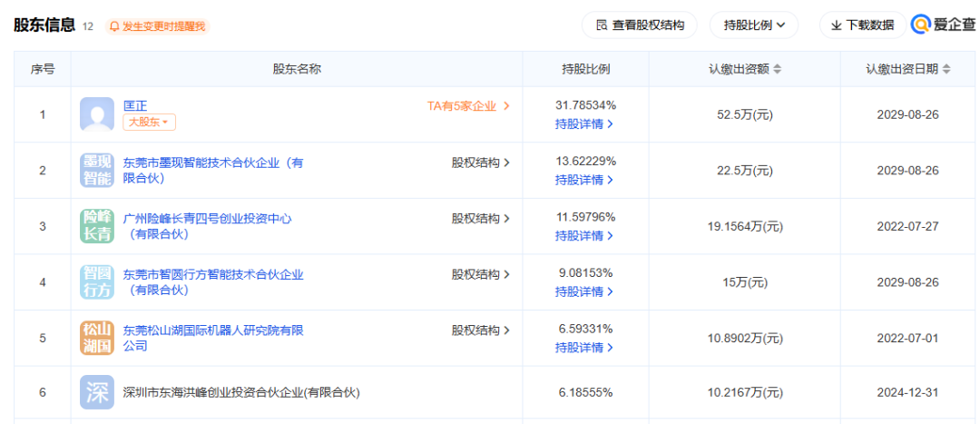The width and height of the screenshot is (980, 424).
Task: Click the 6.18555% percentage cell
Action: (x=585, y=393)
